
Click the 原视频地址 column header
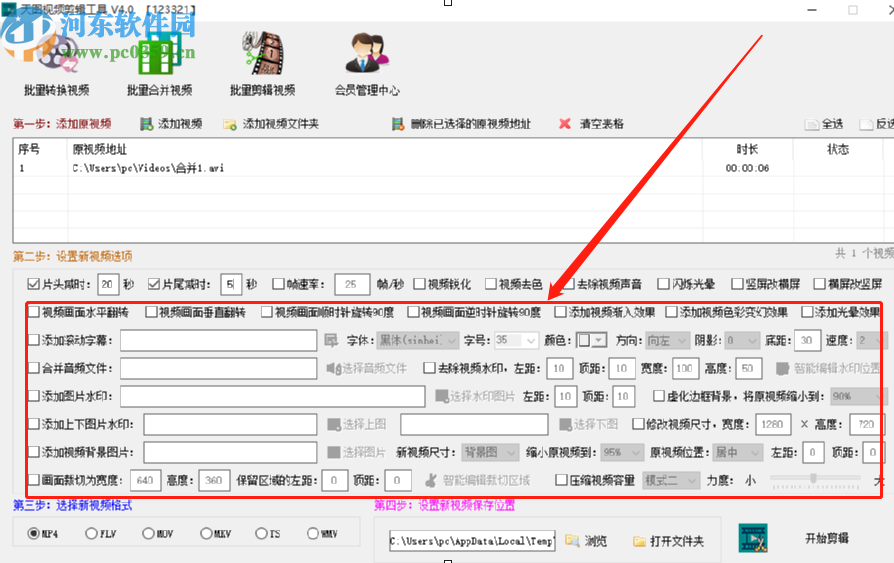99,149
